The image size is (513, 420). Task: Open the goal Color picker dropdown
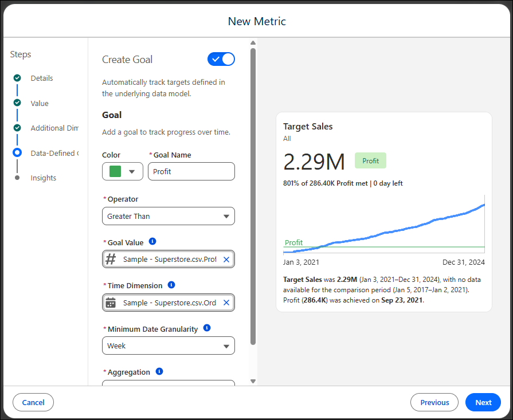coord(123,171)
